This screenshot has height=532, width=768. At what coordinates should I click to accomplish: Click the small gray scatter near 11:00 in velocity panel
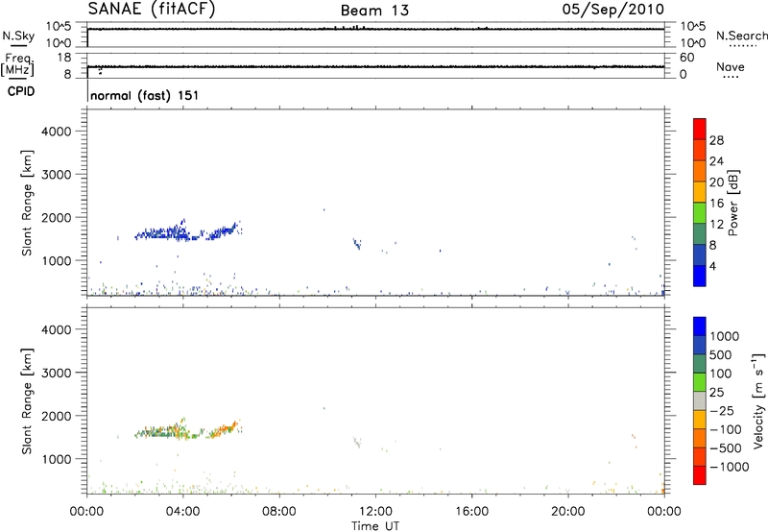point(357,442)
